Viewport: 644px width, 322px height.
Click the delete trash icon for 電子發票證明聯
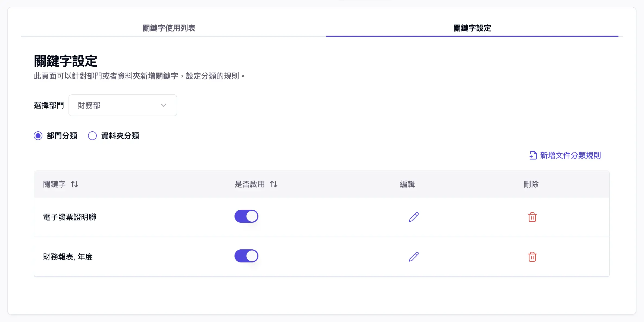[532, 217]
